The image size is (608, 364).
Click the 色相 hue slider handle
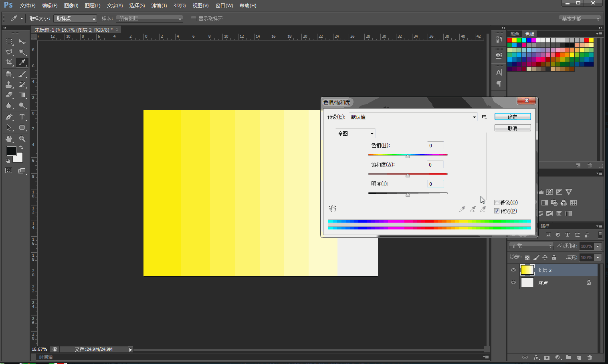coord(408,156)
